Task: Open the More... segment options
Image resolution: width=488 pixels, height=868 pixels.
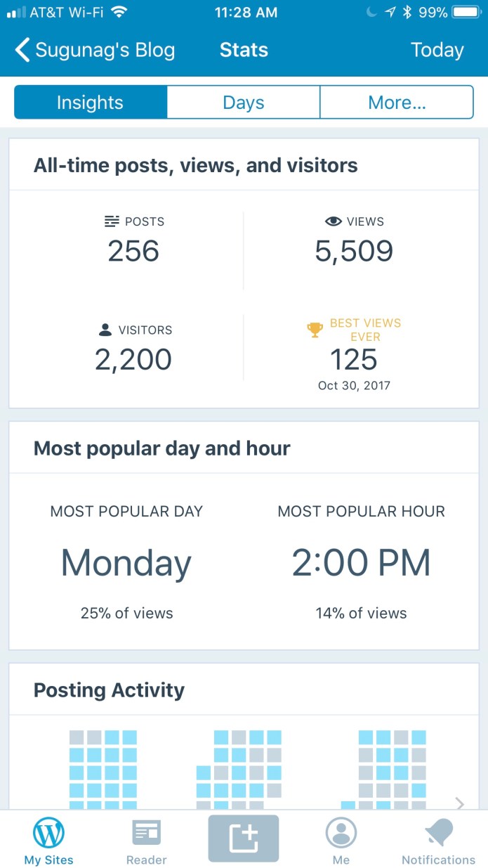Action: coord(397,103)
